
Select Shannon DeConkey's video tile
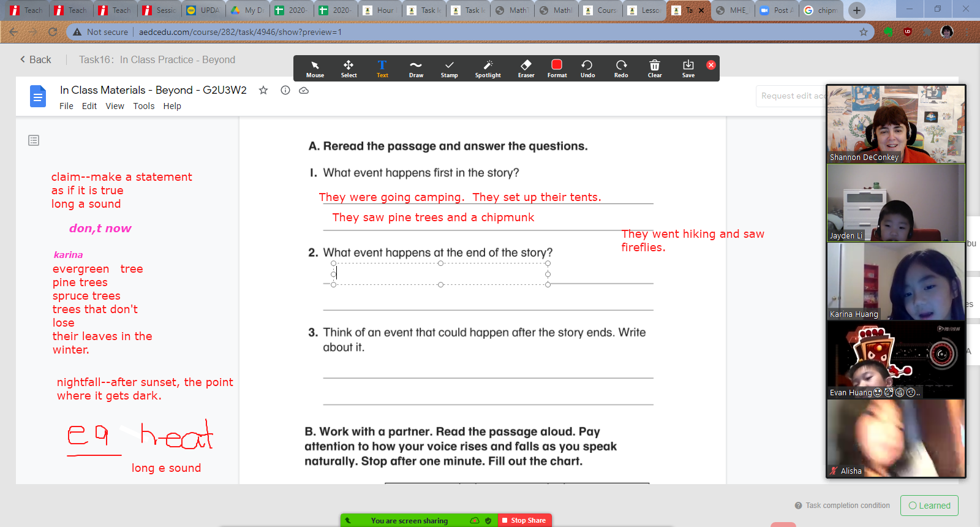(x=896, y=124)
